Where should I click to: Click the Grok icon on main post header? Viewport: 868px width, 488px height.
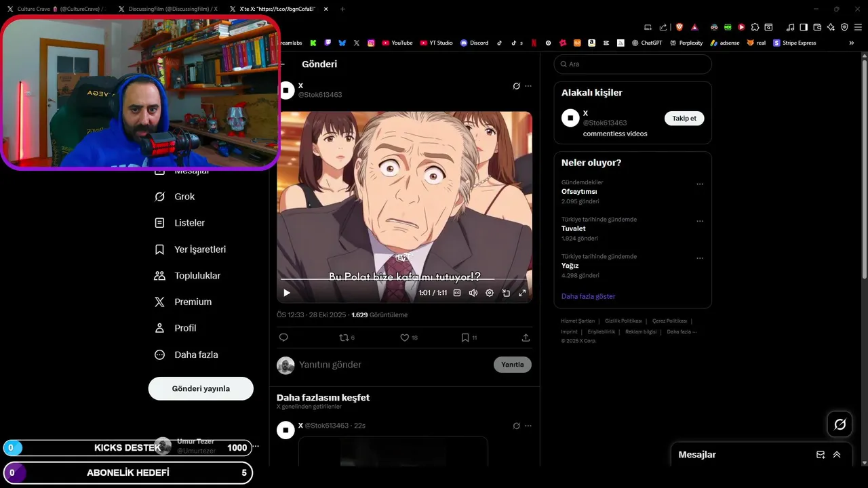pos(516,86)
